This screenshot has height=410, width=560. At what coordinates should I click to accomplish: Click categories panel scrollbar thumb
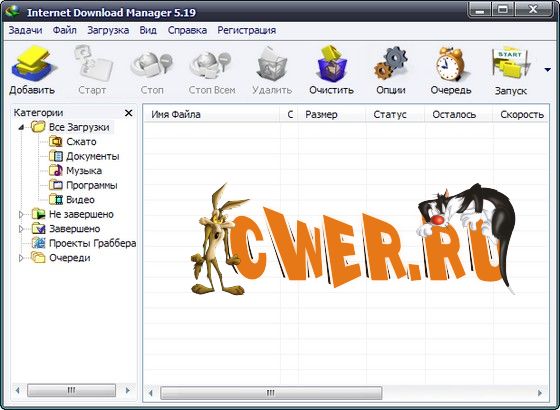(x=71, y=390)
